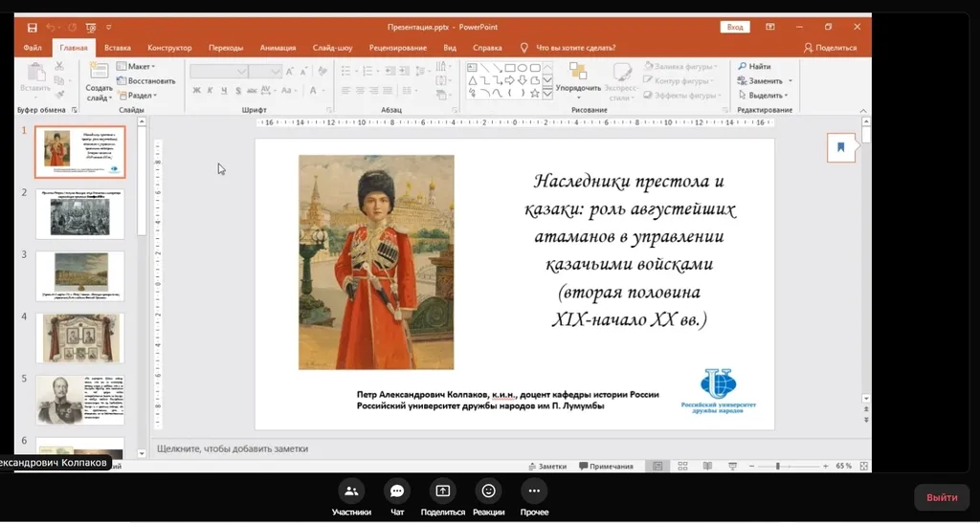This screenshot has width=980, height=523.
Task: Select slide 5 thumbnail with portrait
Action: click(x=80, y=400)
